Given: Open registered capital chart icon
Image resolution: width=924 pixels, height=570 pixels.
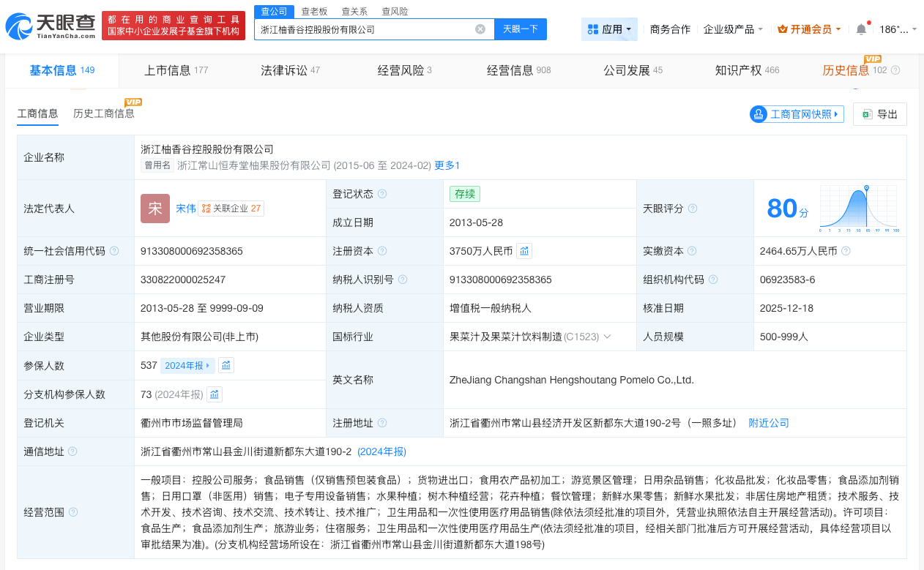Looking at the screenshot, I should [524, 251].
